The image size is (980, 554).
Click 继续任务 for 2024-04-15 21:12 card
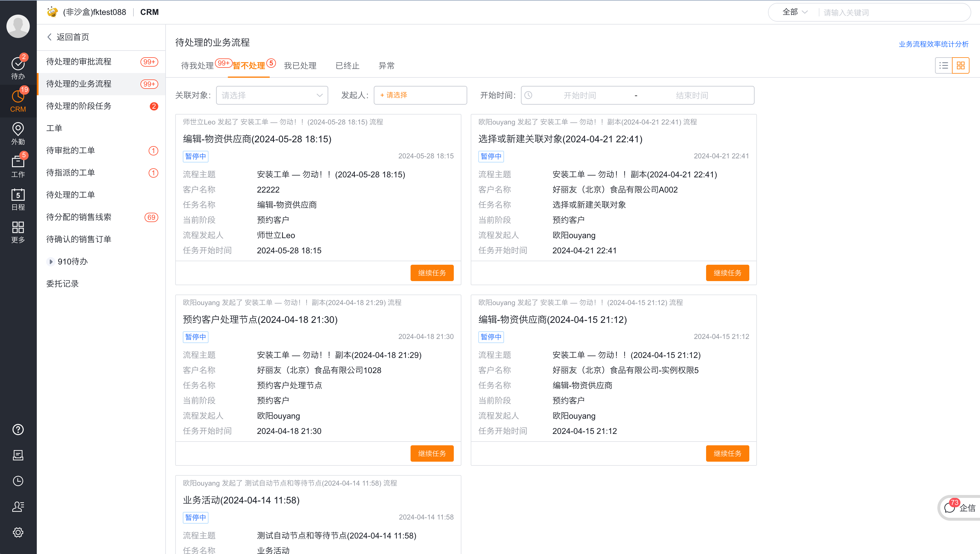coord(727,453)
